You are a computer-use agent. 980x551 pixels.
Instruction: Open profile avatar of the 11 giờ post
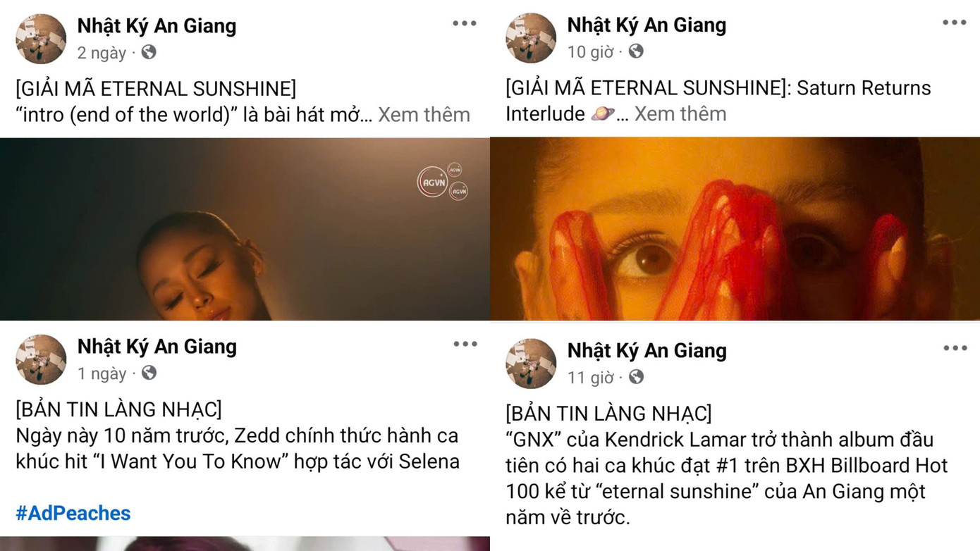click(531, 364)
